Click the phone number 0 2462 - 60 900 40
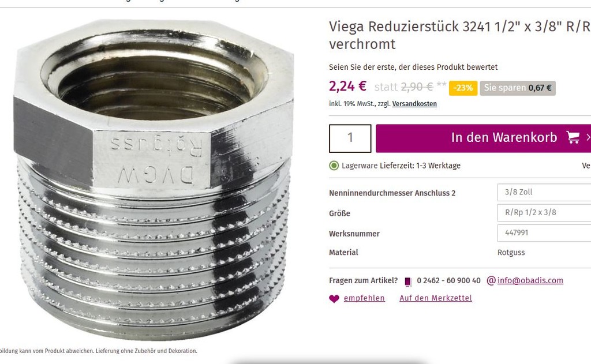 (x=448, y=281)
